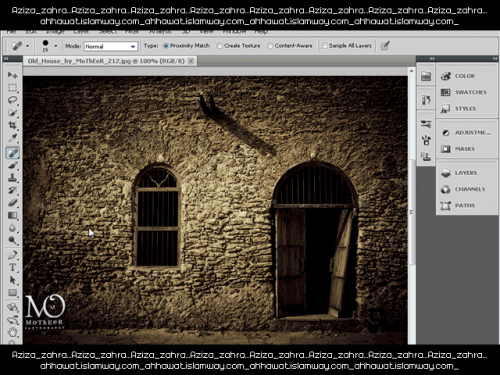
Task: Close the Old_House_by_MoThEeR_212.jpg document tab
Action: tap(191, 61)
